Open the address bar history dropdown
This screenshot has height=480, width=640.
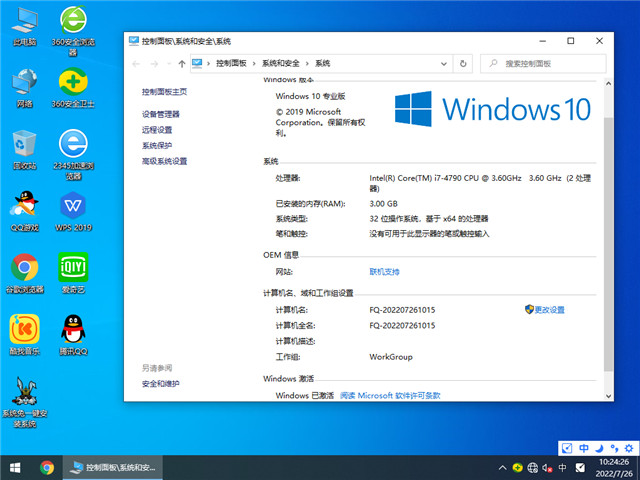pyautogui.click(x=444, y=64)
